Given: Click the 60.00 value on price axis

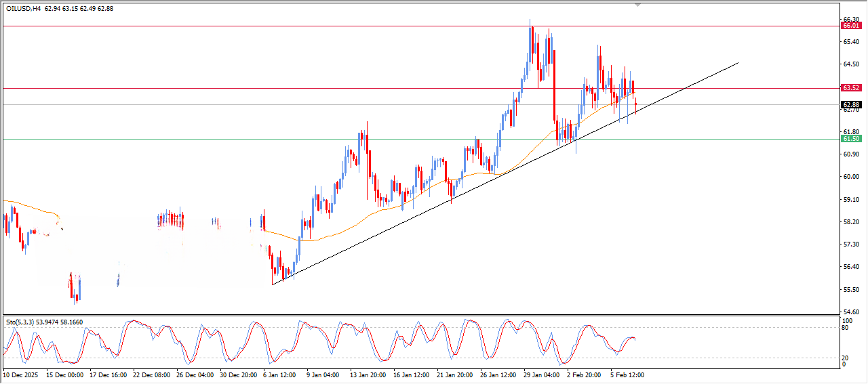Looking at the screenshot, I should [850, 177].
